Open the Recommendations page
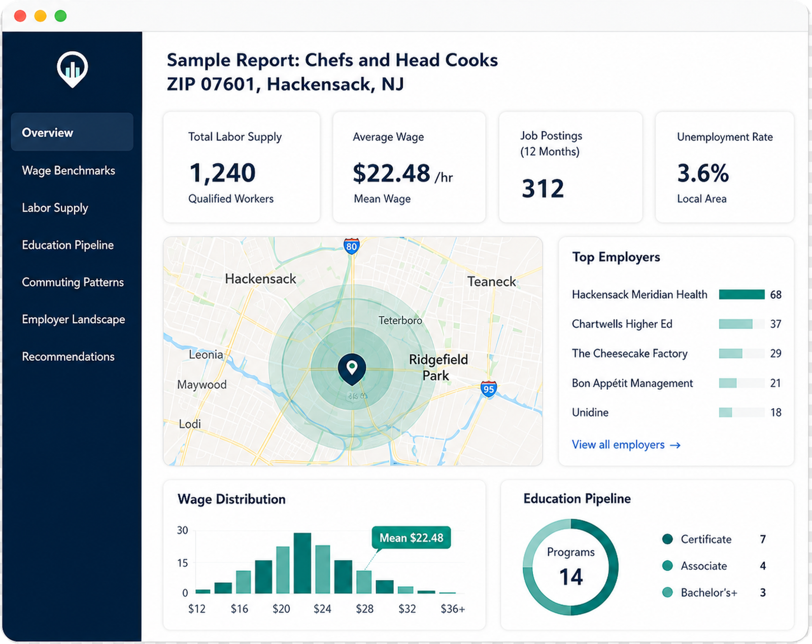The image size is (812, 644). [68, 357]
